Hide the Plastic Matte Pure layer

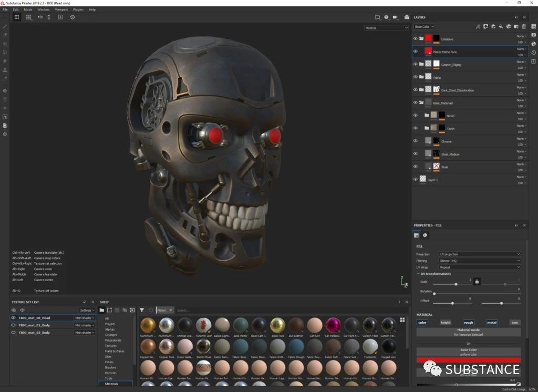point(415,51)
